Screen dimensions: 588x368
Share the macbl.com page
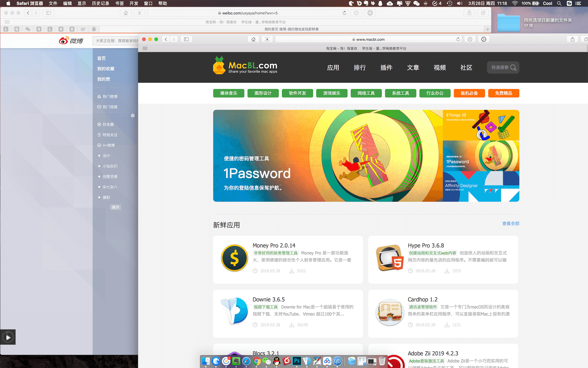tap(572, 39)
